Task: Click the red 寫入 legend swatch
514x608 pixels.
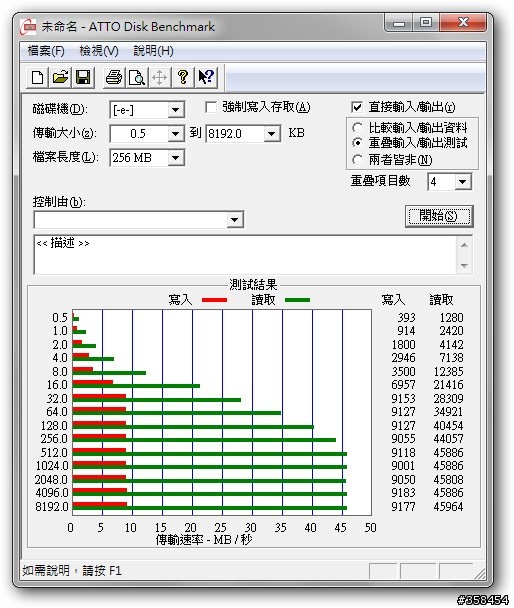Action: click(x=214, y=300)
